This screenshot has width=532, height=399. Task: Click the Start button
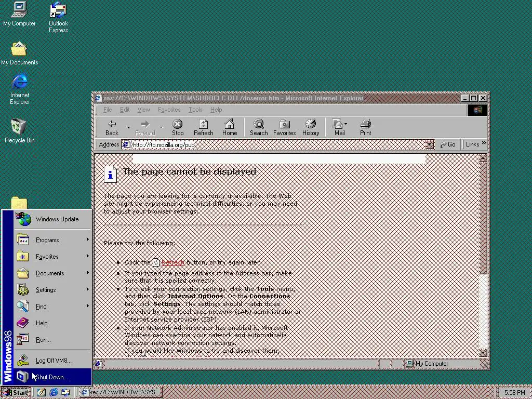[x=16, y=393]
